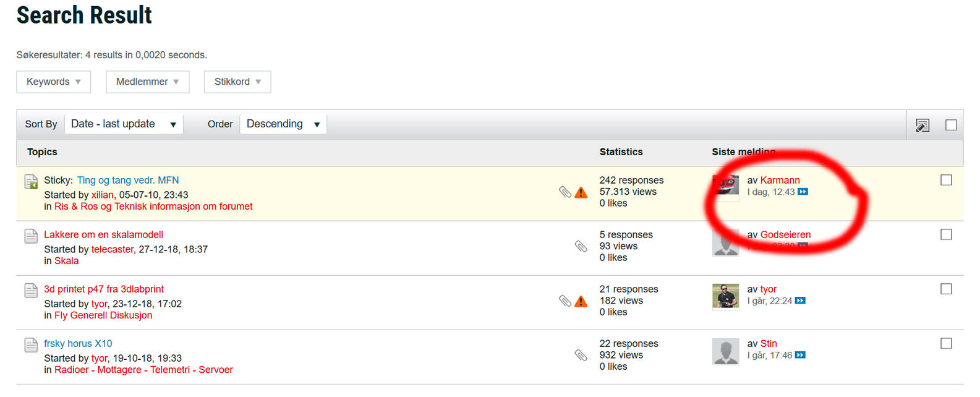Toggle the select-all checkbox in the sort bar

(x=951, y=125)
